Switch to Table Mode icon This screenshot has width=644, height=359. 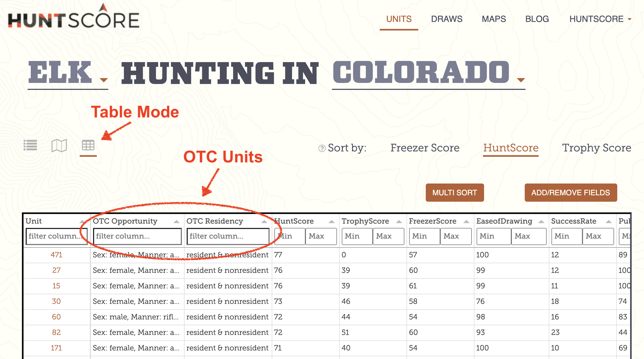coord(88,144)
